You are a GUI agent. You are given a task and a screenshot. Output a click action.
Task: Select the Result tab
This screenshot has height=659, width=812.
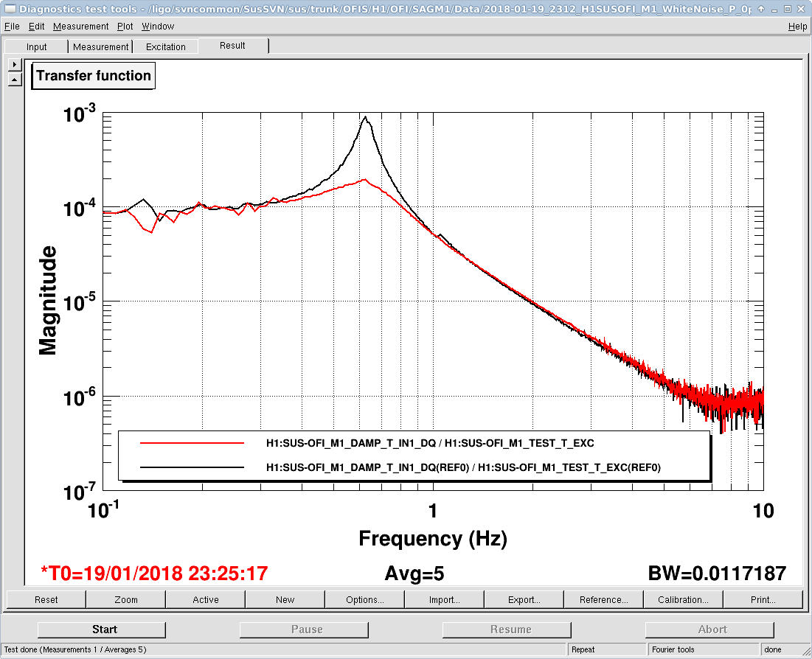[x=232, y=46]
